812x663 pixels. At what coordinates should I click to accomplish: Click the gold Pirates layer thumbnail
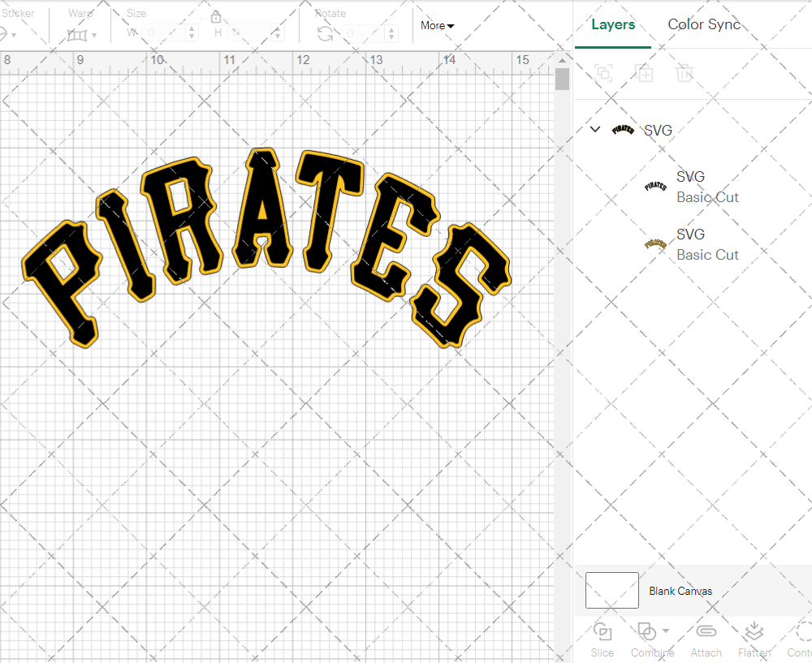click(655, 243)
